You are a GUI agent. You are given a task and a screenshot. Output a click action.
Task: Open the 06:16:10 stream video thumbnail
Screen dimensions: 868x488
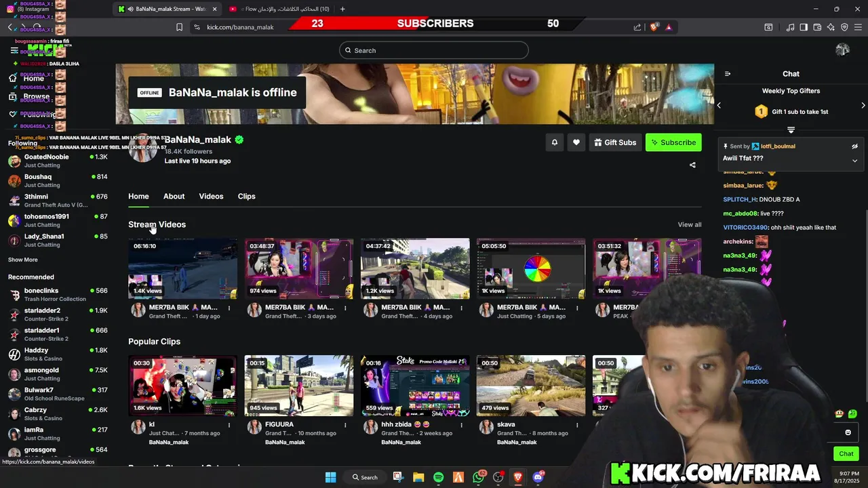(182, 268)
